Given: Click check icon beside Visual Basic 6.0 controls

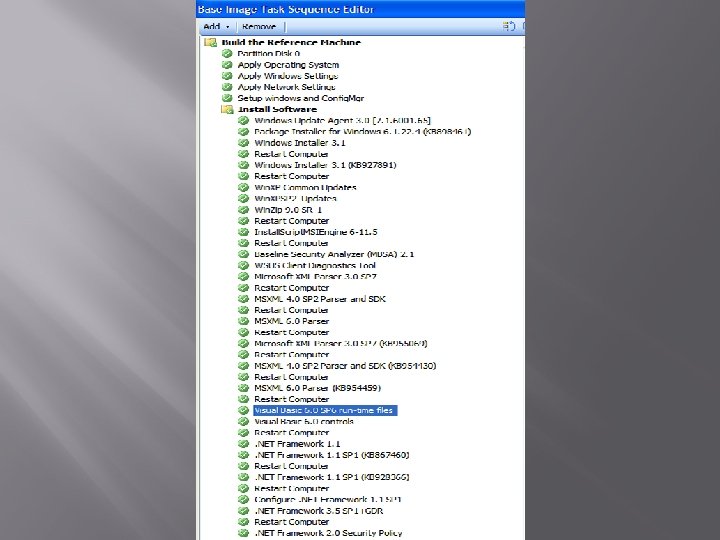Looking at the screenshot, I should (243, 422).
